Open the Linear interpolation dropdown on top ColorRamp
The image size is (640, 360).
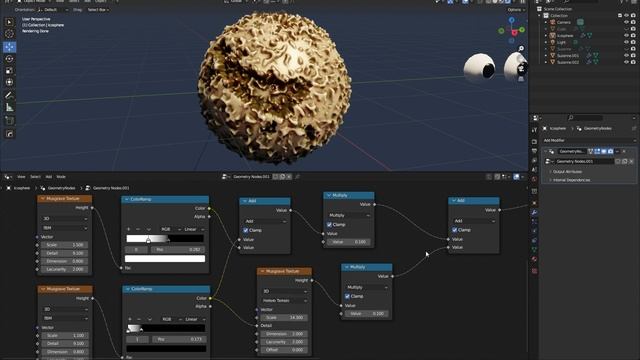[193, 229]
